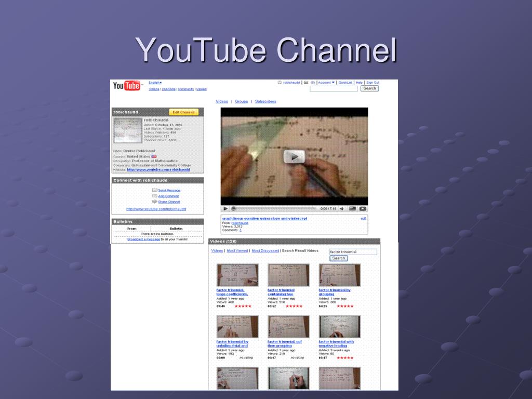Click the factor trinomial containing two title link
Screen dimensions: 532x399
point(281,292)
